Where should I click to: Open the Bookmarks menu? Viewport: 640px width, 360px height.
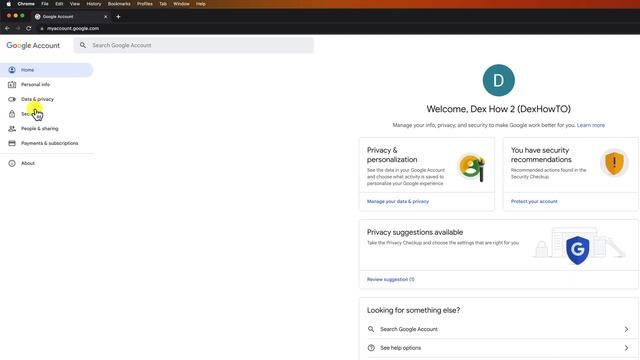point(119,4)
